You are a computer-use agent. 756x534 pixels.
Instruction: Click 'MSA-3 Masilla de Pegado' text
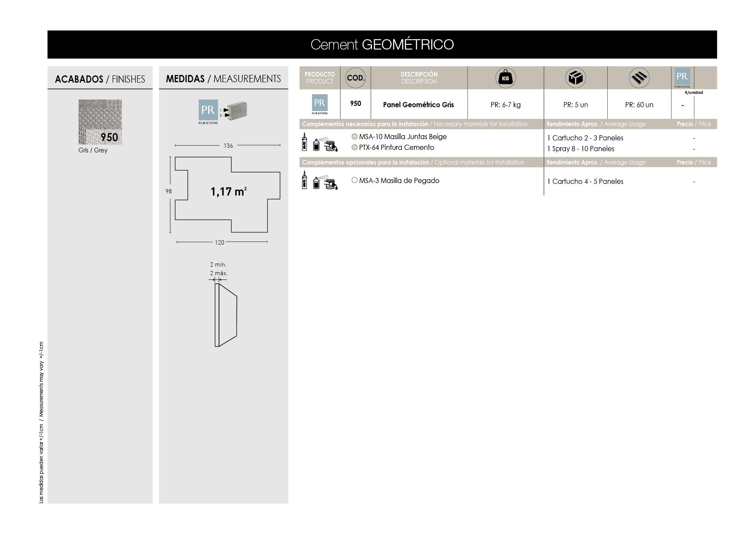point(399,180)
